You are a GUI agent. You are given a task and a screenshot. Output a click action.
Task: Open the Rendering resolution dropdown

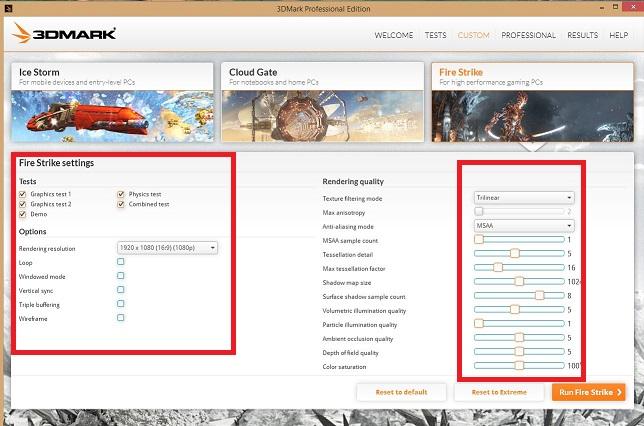pyautogui.click(x=168, y=248)
